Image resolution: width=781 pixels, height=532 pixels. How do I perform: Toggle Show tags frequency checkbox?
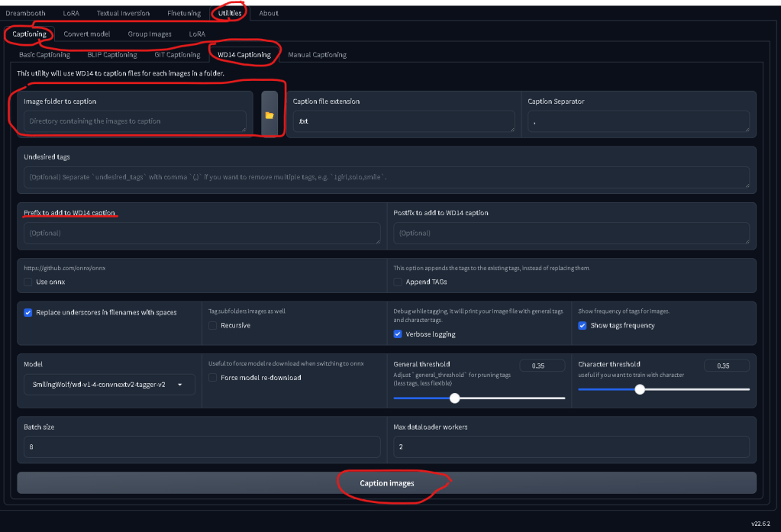(x=583, y=325)
